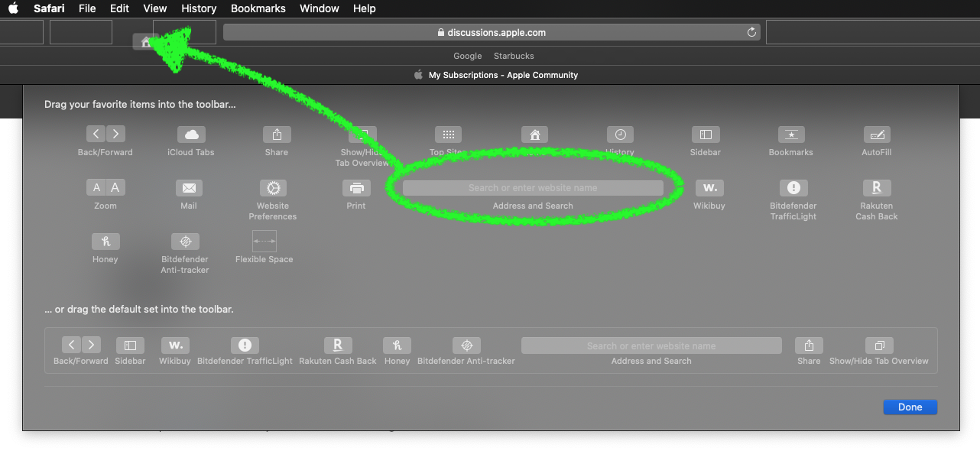Viewport: 980px width, 451px height.
Task: Pick Bitdefender Anti-tracker in the default set
Action: pos(466,346)
